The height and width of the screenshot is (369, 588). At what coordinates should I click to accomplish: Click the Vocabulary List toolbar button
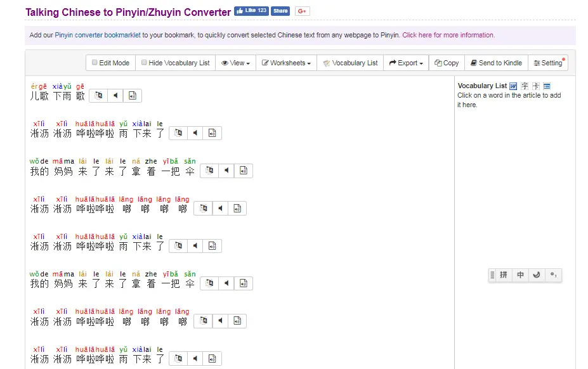350,63
